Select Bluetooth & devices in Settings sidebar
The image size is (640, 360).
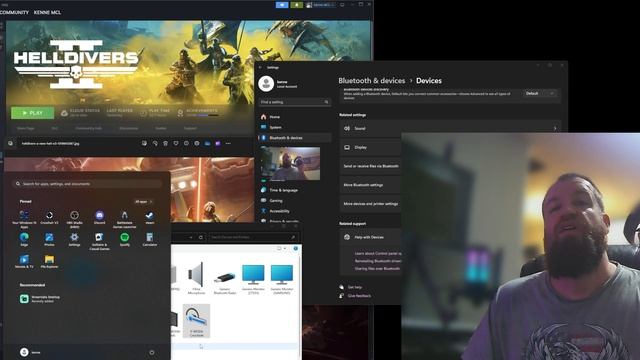(x=295, y=138)
